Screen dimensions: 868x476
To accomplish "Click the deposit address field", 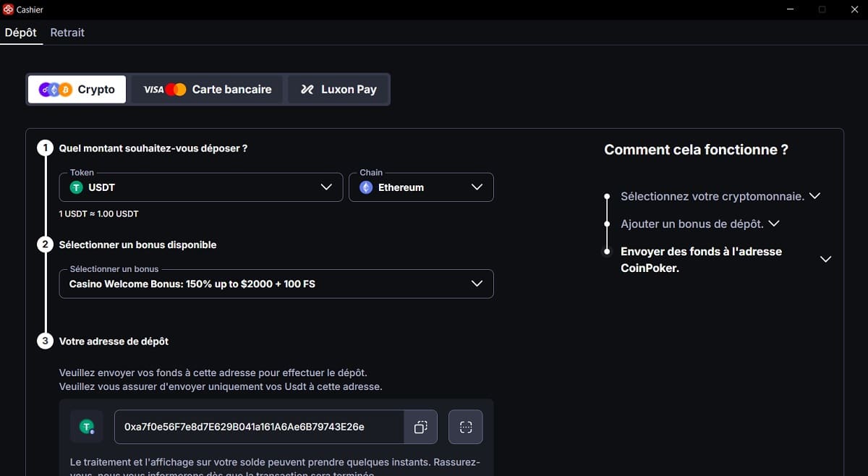I will click(x=253, y=427).
